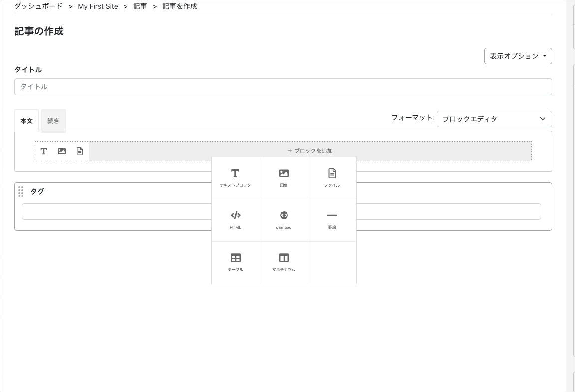
Task: Click the text (T) shortcut icon
Action: click(44, 151)
